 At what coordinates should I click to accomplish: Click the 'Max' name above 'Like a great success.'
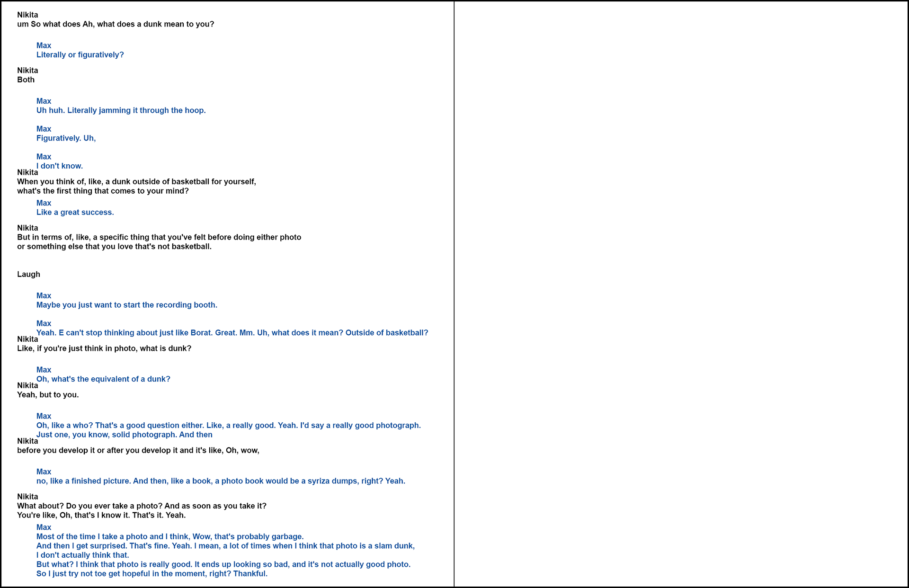pyautogui.click(x=44, y=203)
